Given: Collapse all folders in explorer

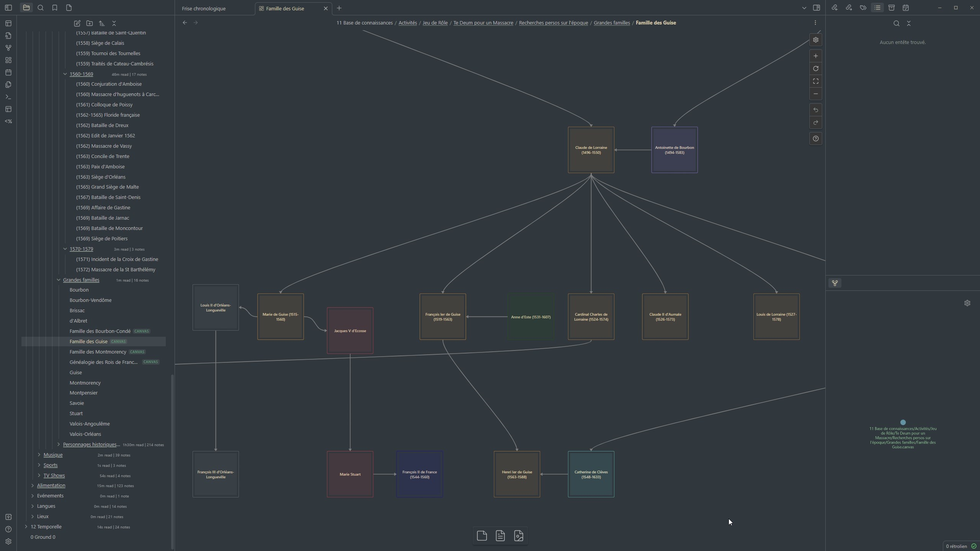Looking at the screenshot, I should coord(114,23).
